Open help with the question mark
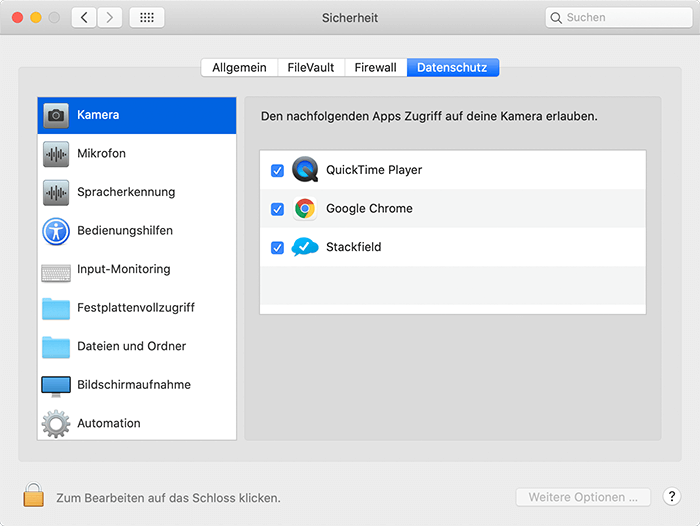700x526 pixels. pos(672,496)
